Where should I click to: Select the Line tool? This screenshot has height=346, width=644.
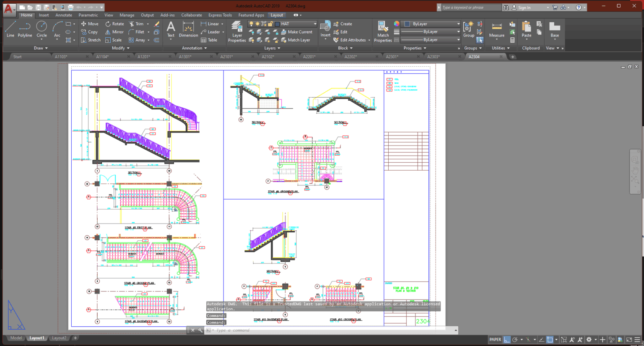point(10,30)
